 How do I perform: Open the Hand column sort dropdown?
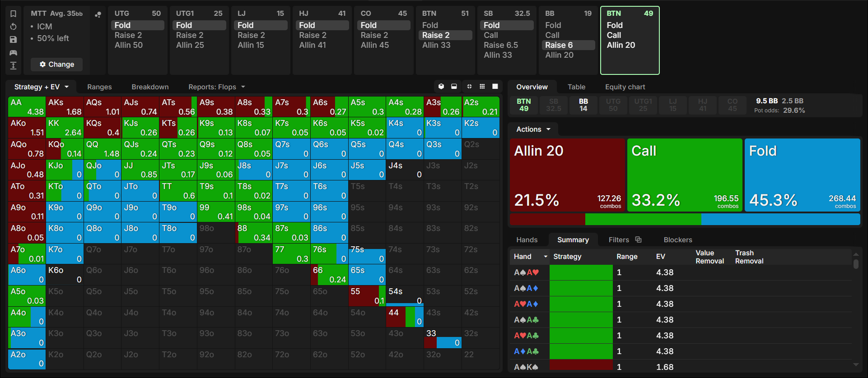tap(546, 257)
